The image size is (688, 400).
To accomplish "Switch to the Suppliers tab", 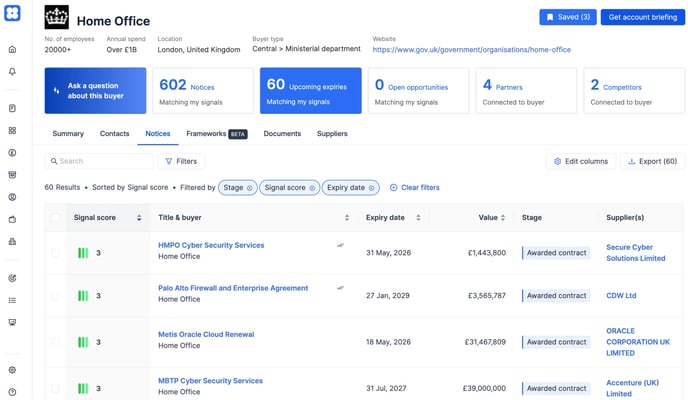I will click(332, 134).
